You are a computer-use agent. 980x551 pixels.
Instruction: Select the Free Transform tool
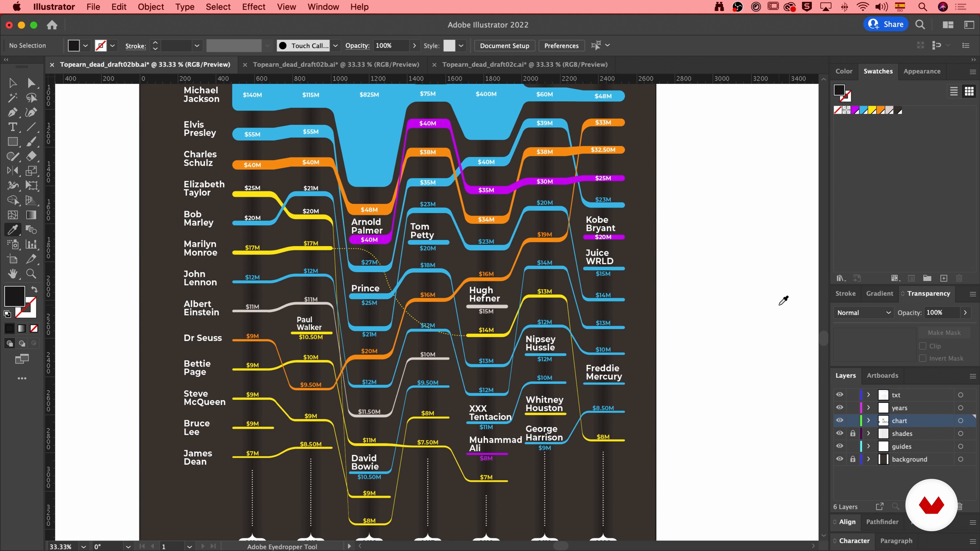click(x=31, y=185)
